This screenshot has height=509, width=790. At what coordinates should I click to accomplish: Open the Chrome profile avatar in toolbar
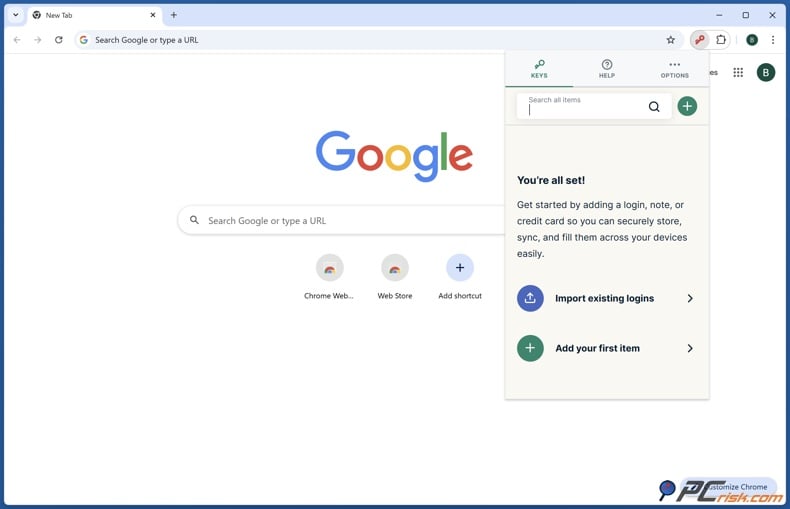point(752,40)
